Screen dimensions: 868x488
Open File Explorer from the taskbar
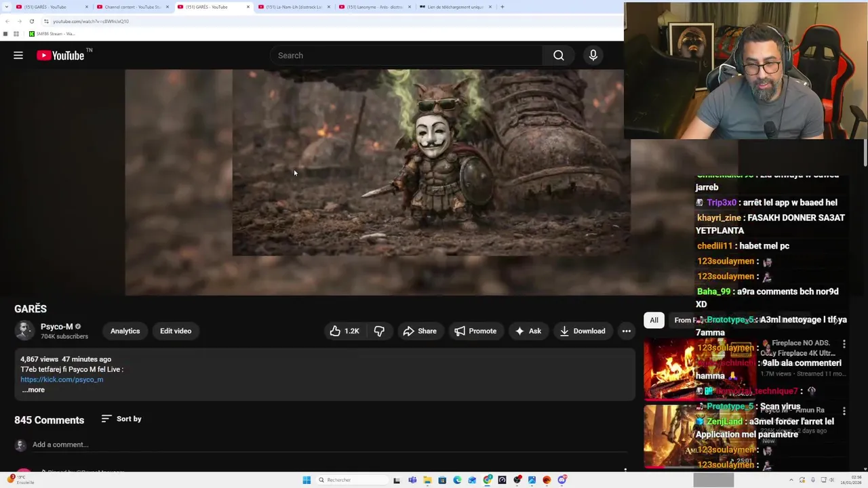427,480
